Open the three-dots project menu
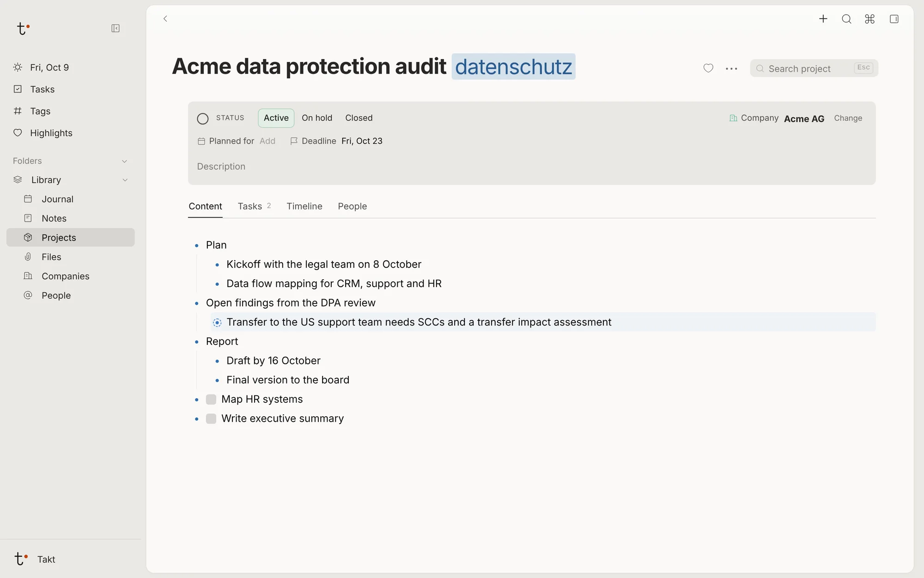The image size is (924, 578). [x=731, y=68]
